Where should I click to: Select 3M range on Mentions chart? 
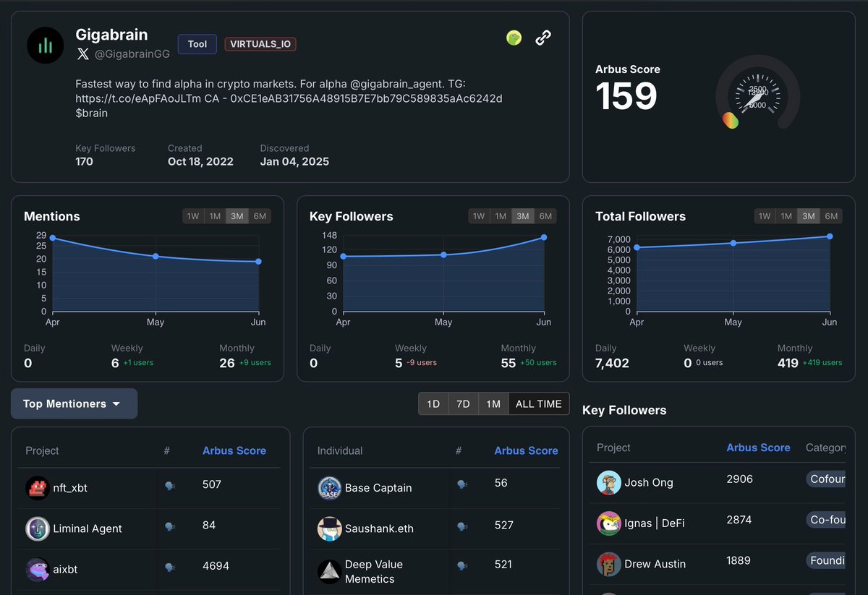tap(237, 216)
